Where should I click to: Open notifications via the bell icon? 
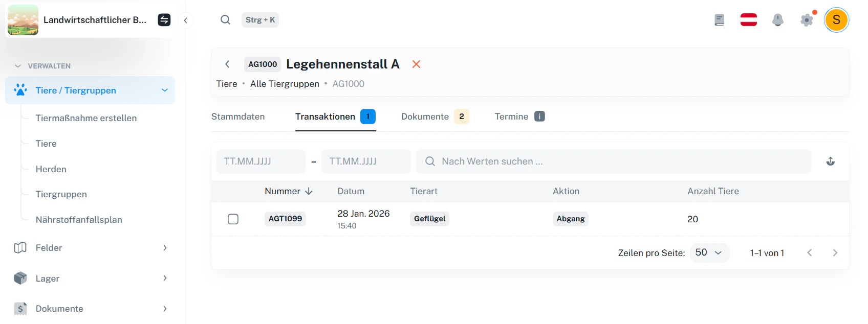778,19
